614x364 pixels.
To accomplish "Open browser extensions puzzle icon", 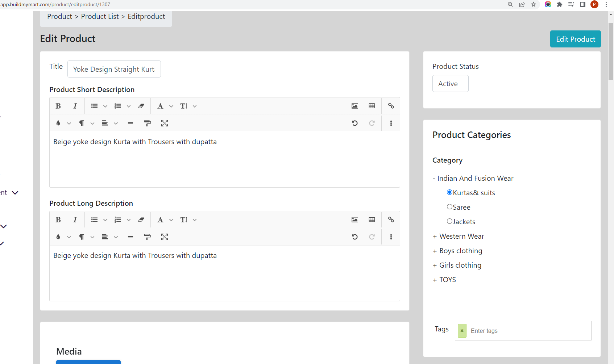I will click(560, 4).
